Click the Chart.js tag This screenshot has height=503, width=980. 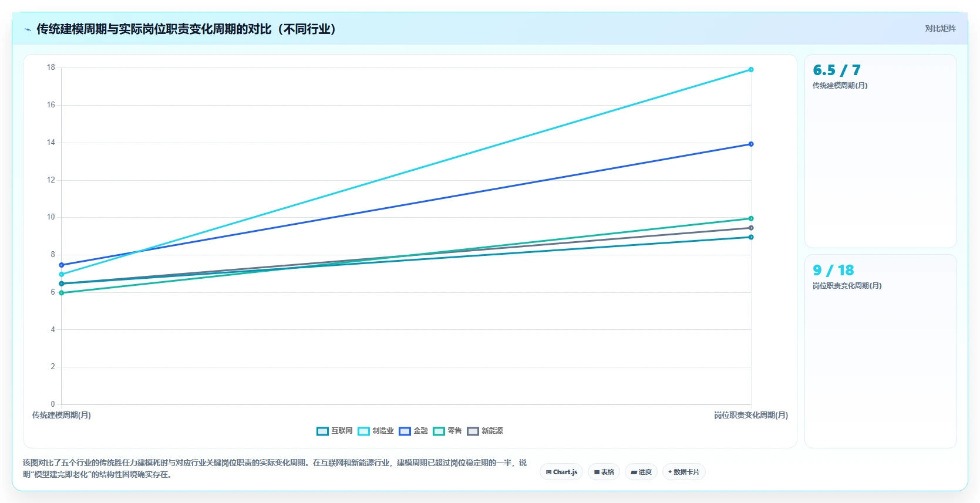[x=561, y=472]
